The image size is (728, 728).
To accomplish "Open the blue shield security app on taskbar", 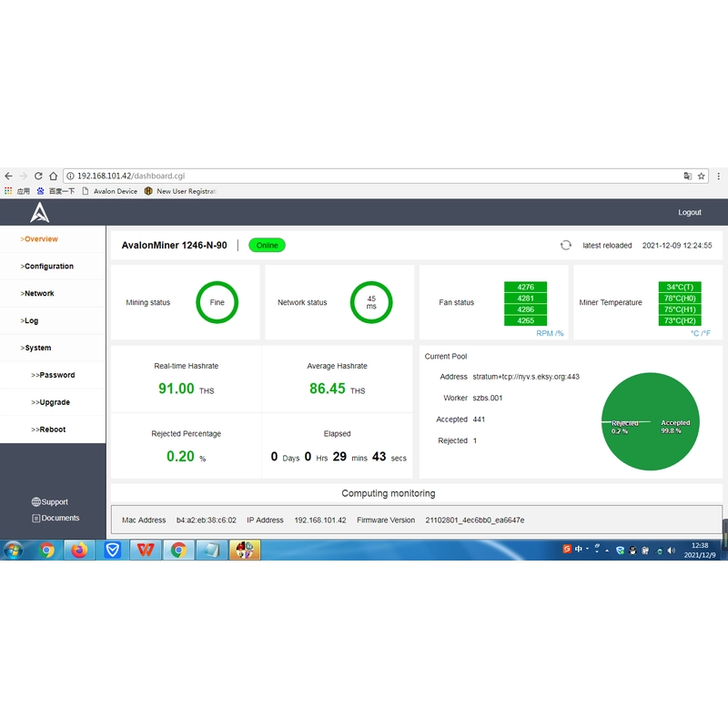I will (112, 551).
